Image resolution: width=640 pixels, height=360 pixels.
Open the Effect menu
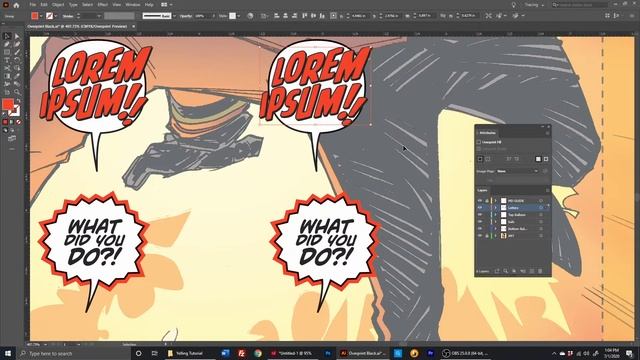(102, 5)
